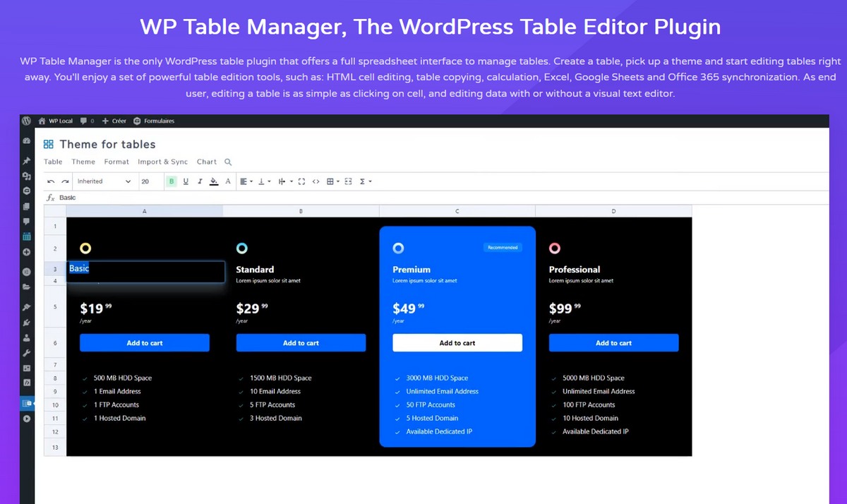The image size is (847, 504).
Task: Open Appearance brush icon in sidebar
Action: tap(27, 307)
